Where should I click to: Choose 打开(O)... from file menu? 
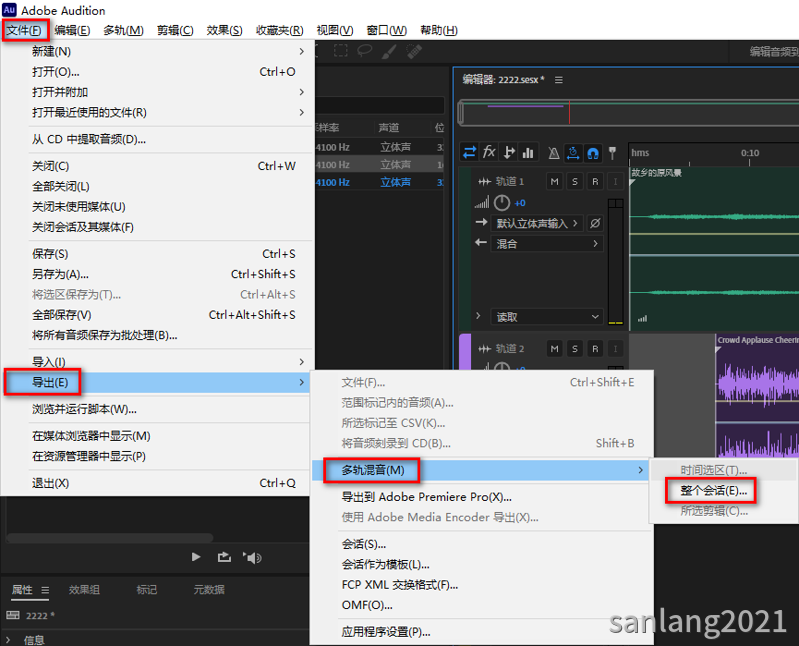157,72
